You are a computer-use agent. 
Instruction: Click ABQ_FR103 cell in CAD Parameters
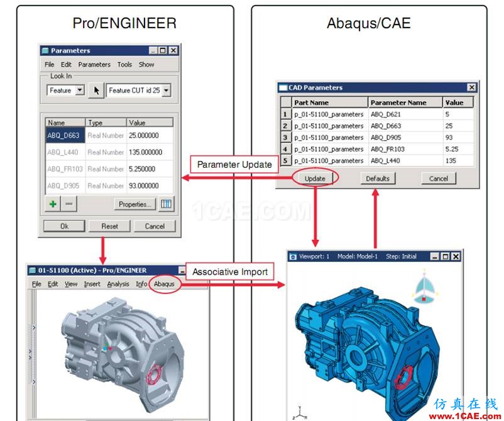pos(405,149)
